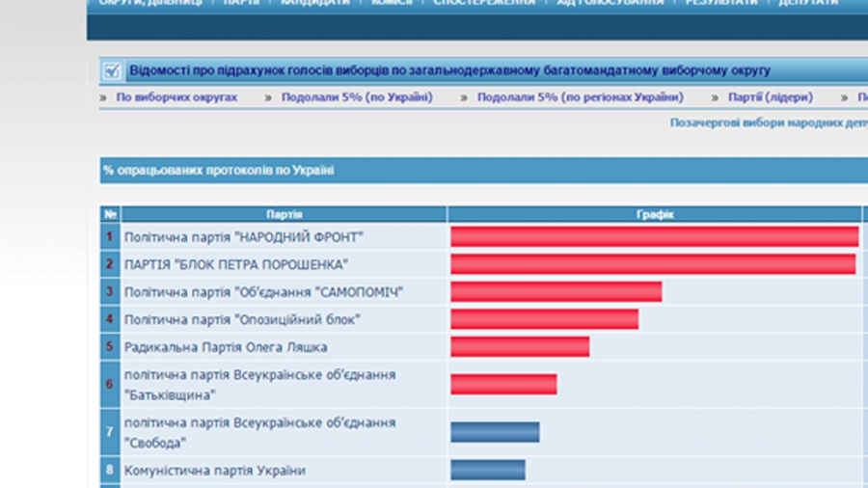Open Подолали 5% (по Україні) link
The image size is (868, 488).
[357, 97]
